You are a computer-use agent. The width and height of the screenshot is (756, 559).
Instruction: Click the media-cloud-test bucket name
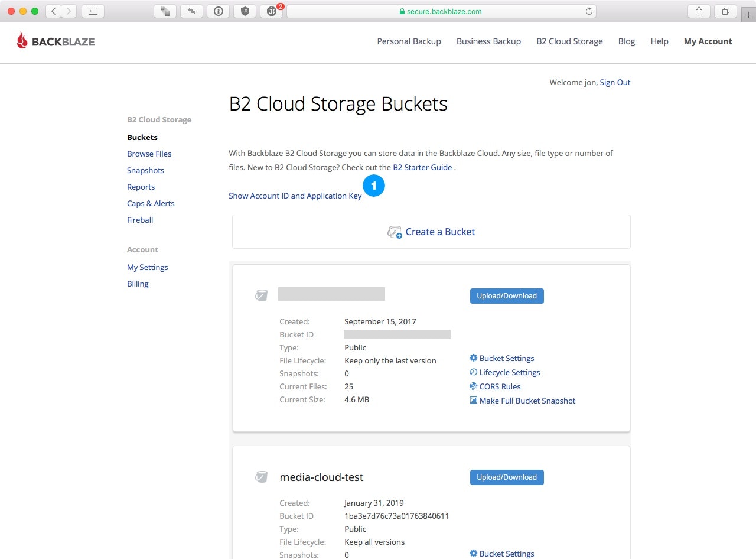pos(321,477)
